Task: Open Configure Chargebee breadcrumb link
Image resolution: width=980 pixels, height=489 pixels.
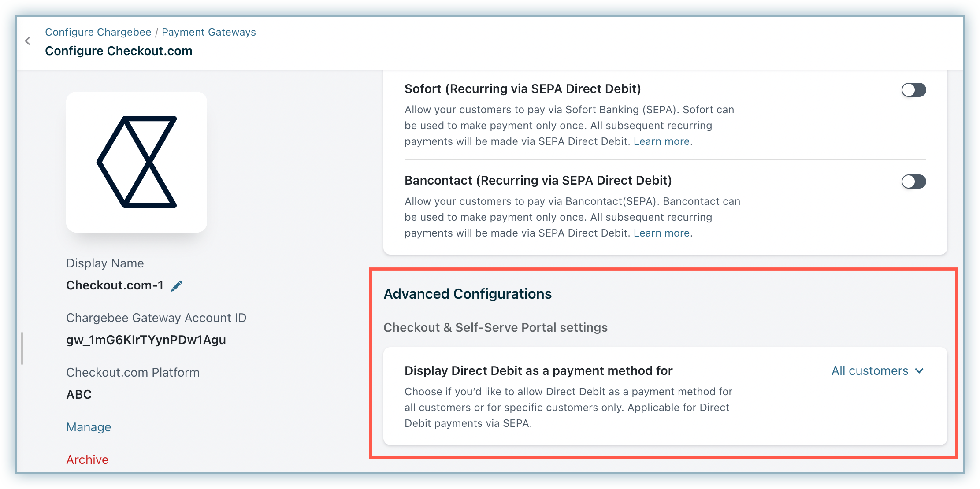Action: pos(98,32)
